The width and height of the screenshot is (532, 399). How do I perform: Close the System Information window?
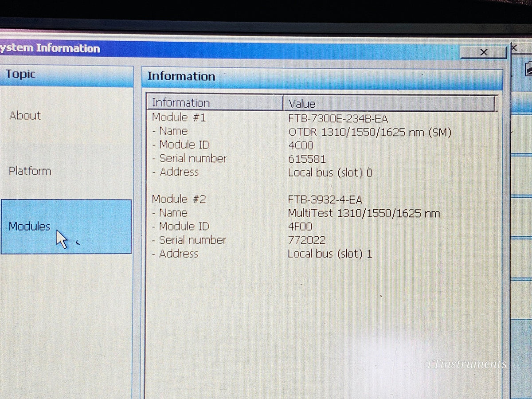click(483, 52)
